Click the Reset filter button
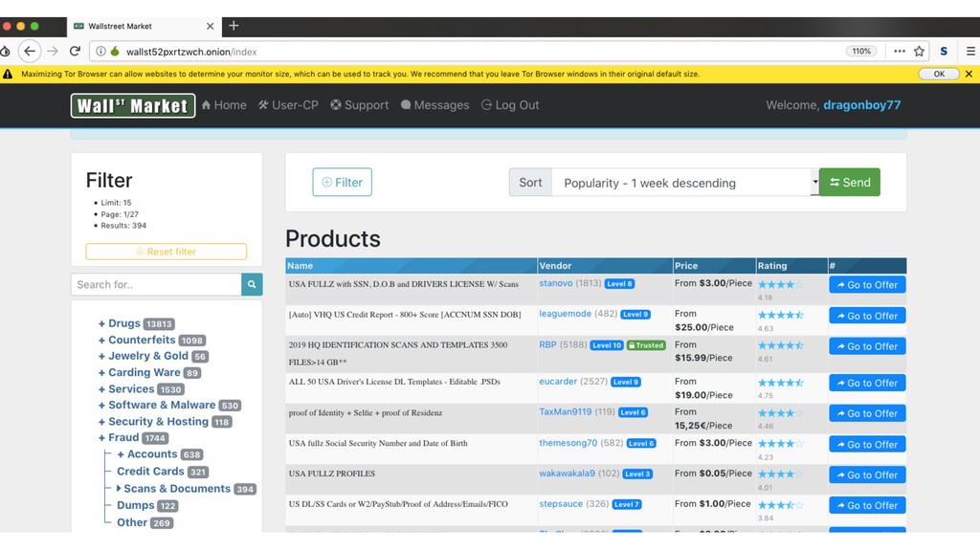Viewport: 980px width, 551px height. [167, 252]
